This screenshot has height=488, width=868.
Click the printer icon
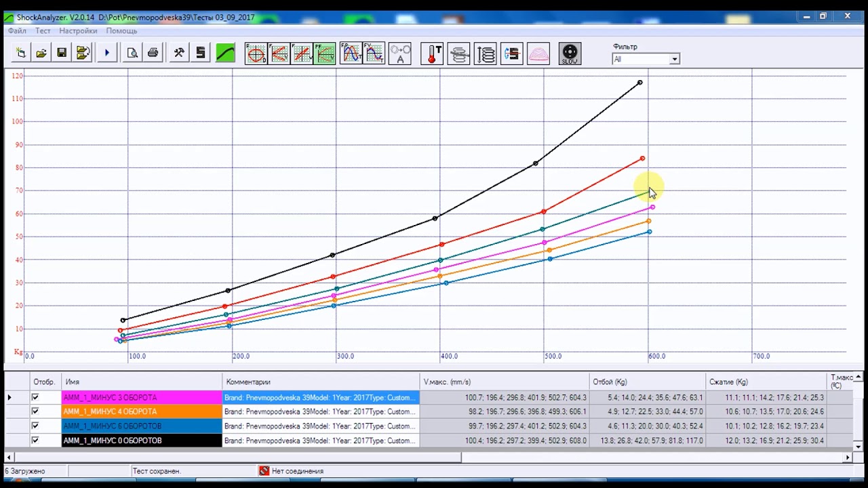tap(153, 53)
